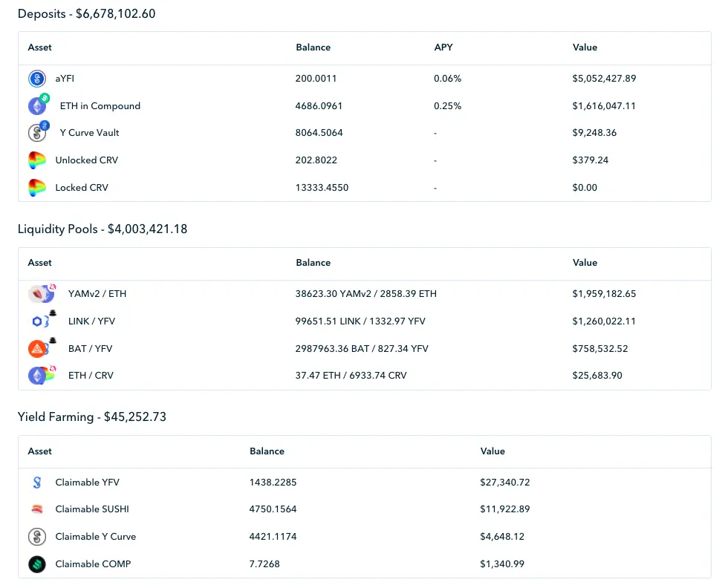
Task: Click the Yield Farming section heading
Action: tap(92, 416)
